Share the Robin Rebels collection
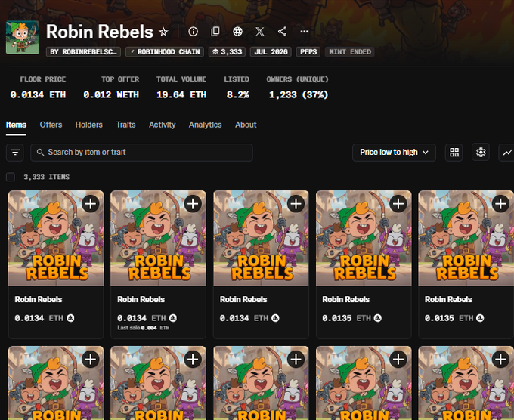Screen dimensions: 514x420 282,32
